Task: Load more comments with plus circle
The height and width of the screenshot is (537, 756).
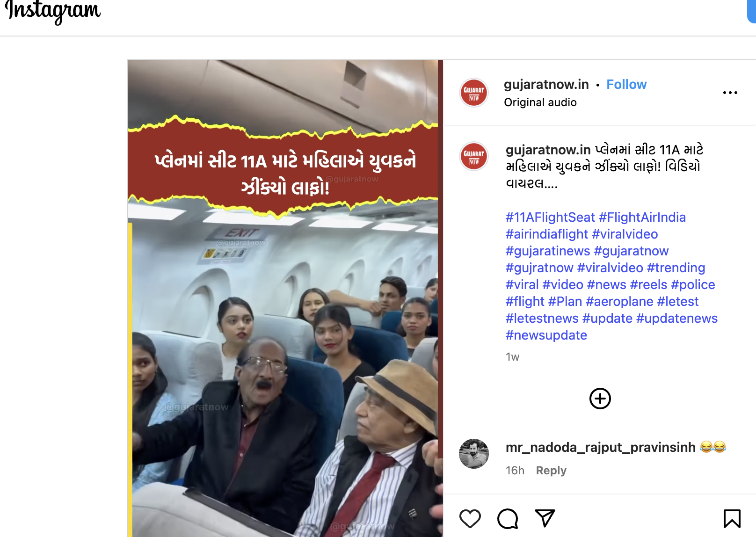Action: tap(600, 399)
